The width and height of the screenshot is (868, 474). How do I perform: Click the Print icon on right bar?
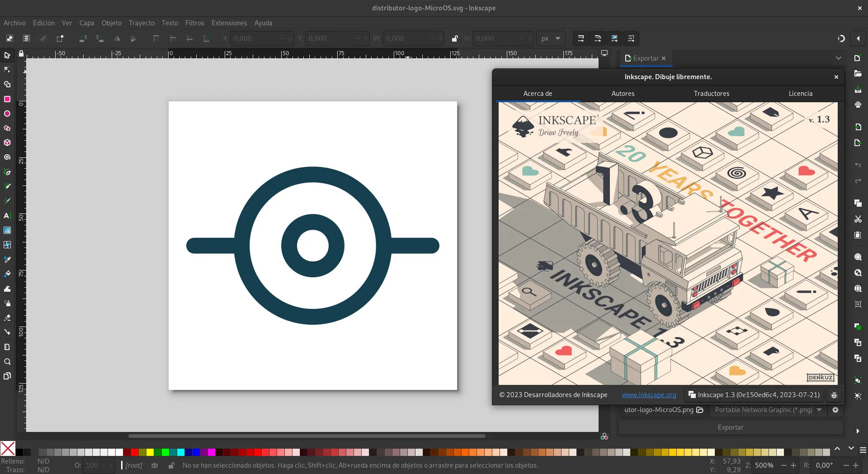[858, 104]
